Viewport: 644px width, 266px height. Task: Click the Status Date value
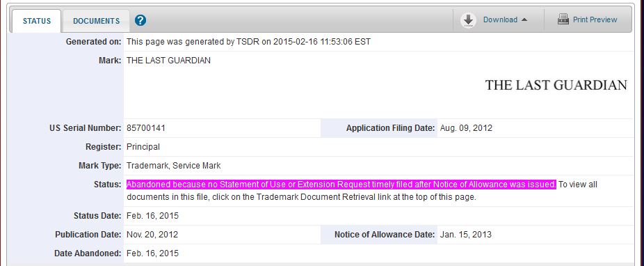[152, 216]
